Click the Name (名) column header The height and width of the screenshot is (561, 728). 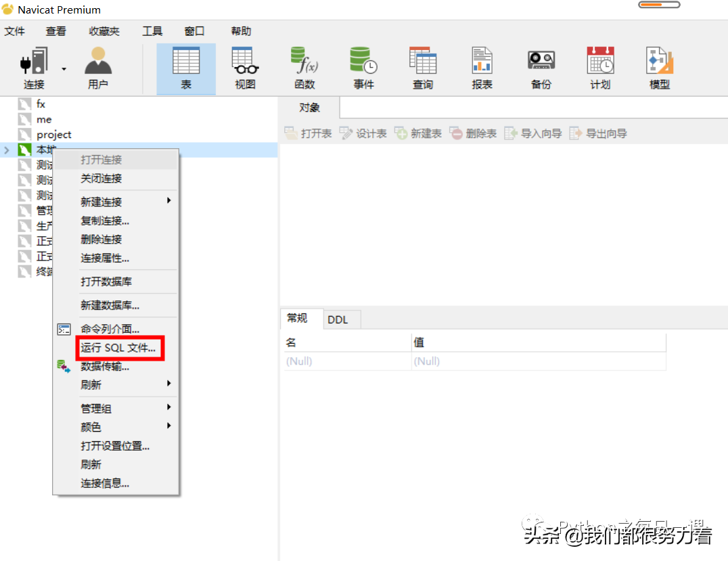(x=347, y=342)
